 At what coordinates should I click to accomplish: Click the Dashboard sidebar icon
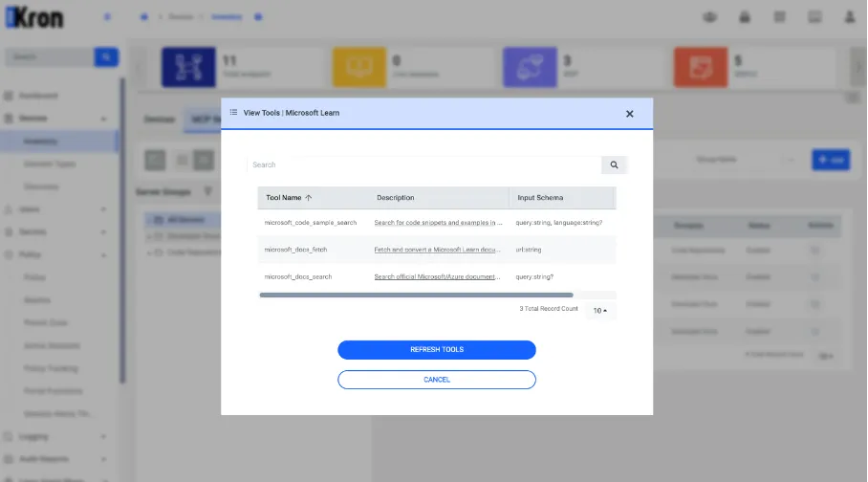click(x=9, y=96)
